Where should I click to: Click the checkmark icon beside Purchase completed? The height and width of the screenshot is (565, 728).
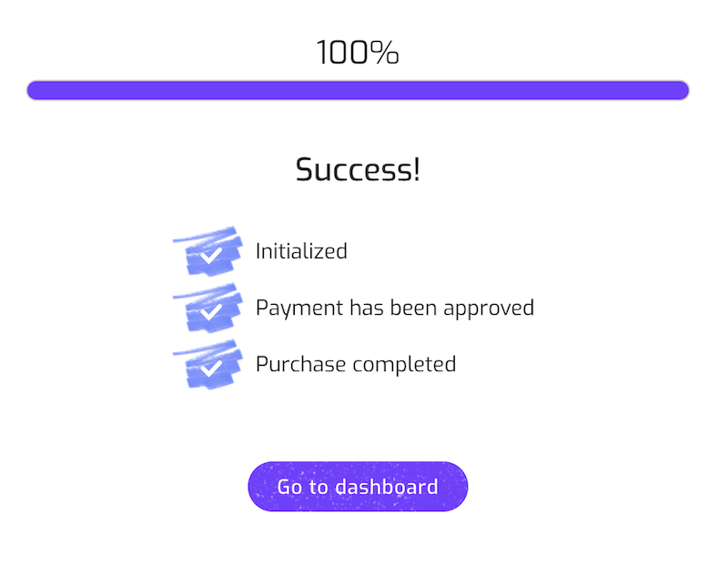[x=211, y=368]
